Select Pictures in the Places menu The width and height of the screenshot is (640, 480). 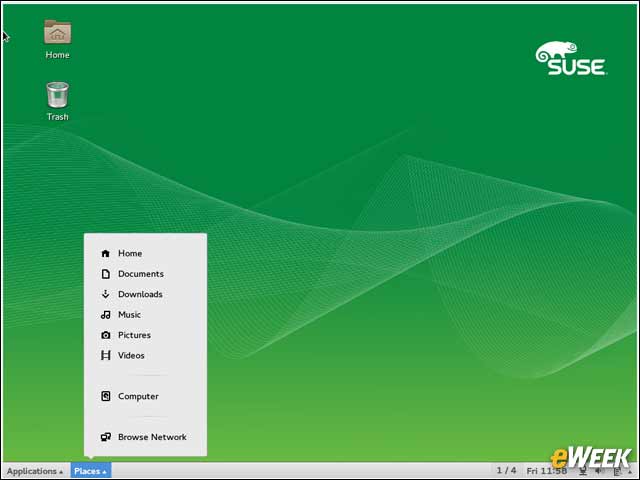click(x=145, y=335)
